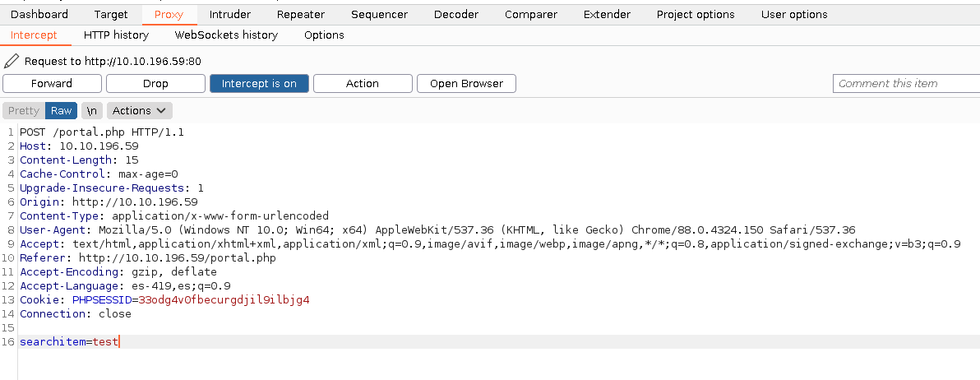Select the Intercept sub-tab
The width and height of the screenshot is (980, 380).
34,35
